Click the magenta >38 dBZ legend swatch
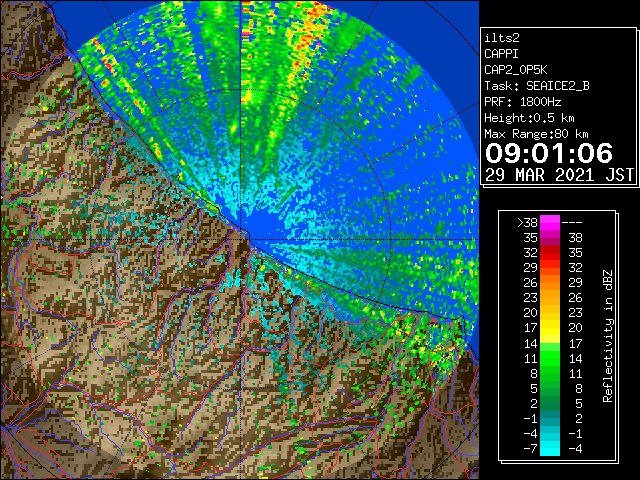 pyautogui.click(x=550, y=223)
